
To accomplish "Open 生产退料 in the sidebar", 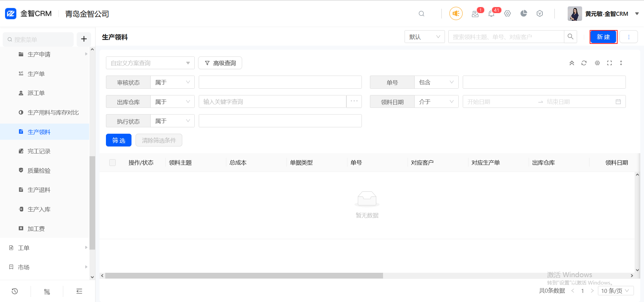I will click(45, 190).
